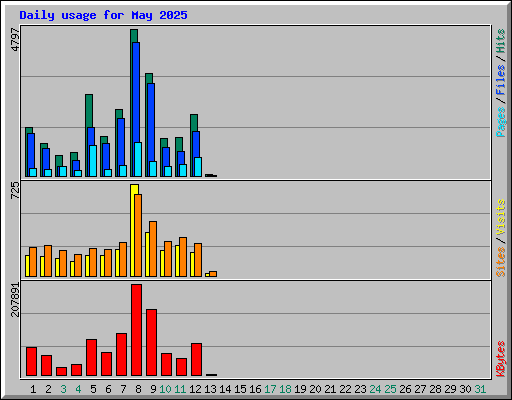Click day label 19 on the x-axis

[300, 389]
